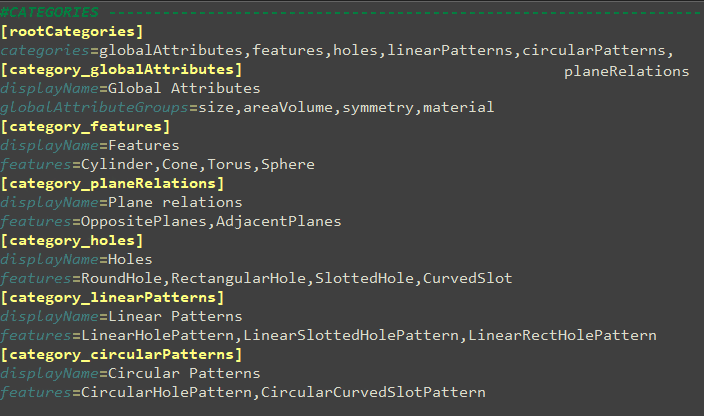This screenshot has height=416, width=704.
Task: Click the #CATEGORIES comment line
Action: [49, 12]
